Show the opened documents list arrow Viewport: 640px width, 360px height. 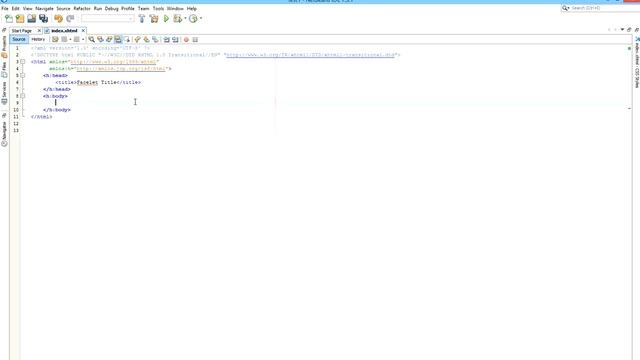[622, 29]
